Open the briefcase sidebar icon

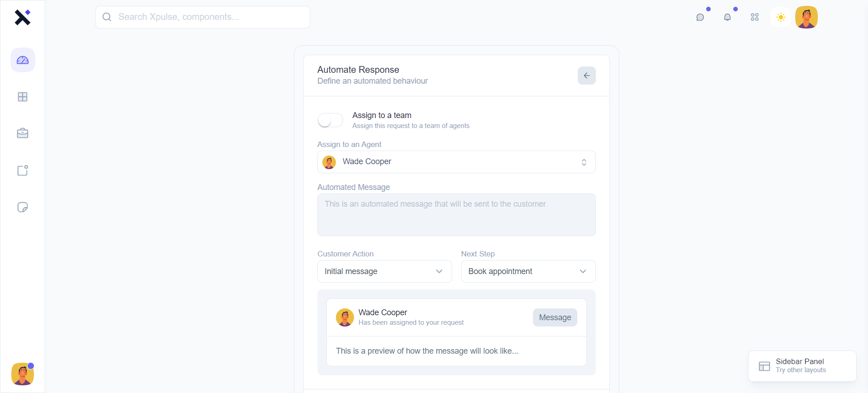(23, 133)
